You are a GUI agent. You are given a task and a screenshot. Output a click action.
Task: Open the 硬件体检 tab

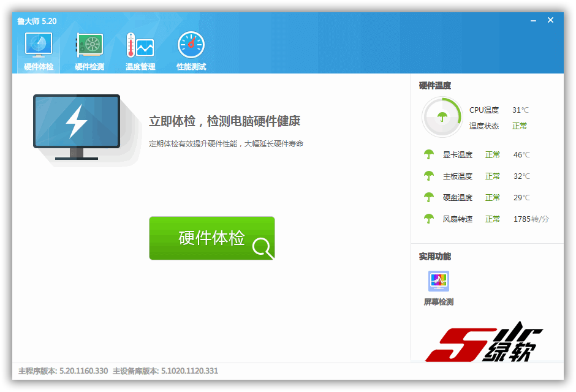pos(38,51)
